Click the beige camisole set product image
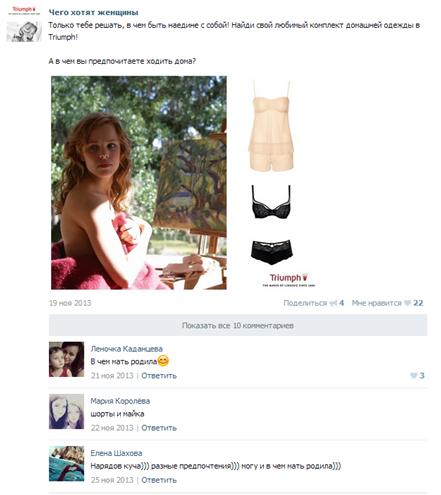Image resolution: width=441 pixels, height=495 pixels. (x=271, y=126)
